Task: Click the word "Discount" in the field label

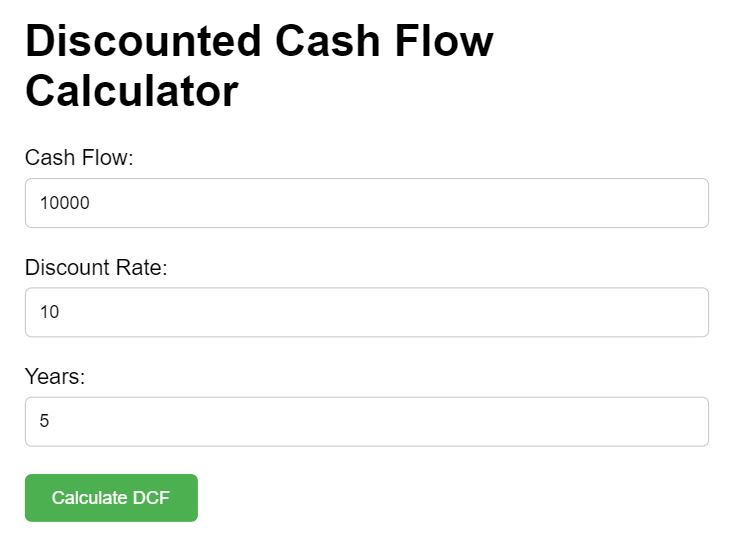Action: pyautogui.click(x=66, y=267)
